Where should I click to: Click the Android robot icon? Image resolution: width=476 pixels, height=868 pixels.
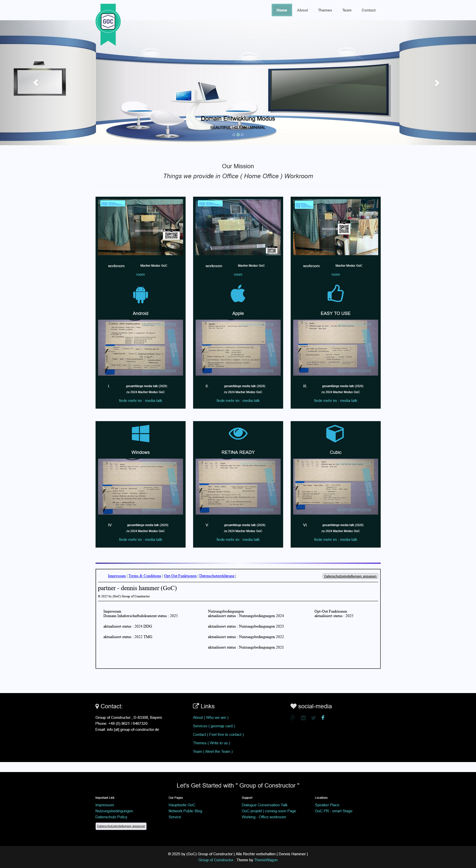(140, 294)
